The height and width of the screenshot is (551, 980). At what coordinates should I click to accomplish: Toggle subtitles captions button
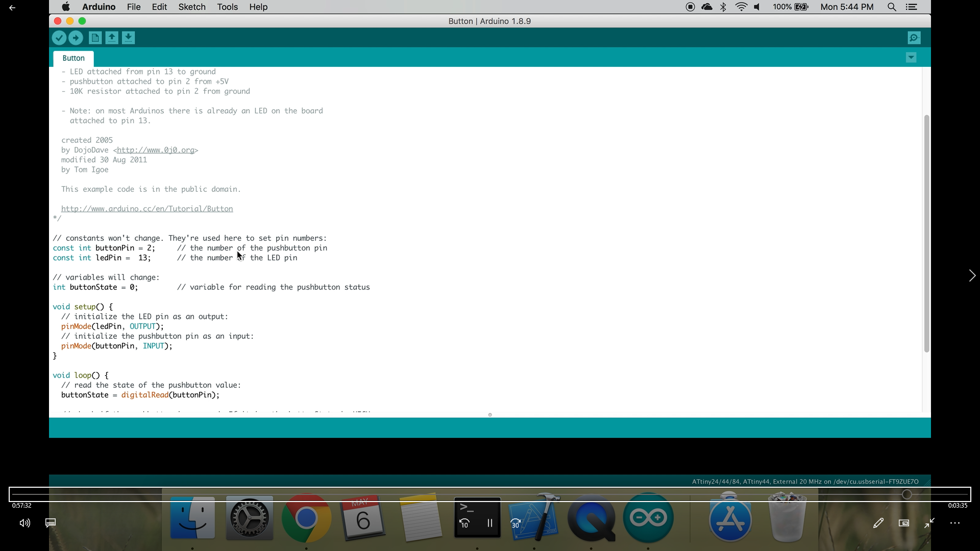coord(51,523)
